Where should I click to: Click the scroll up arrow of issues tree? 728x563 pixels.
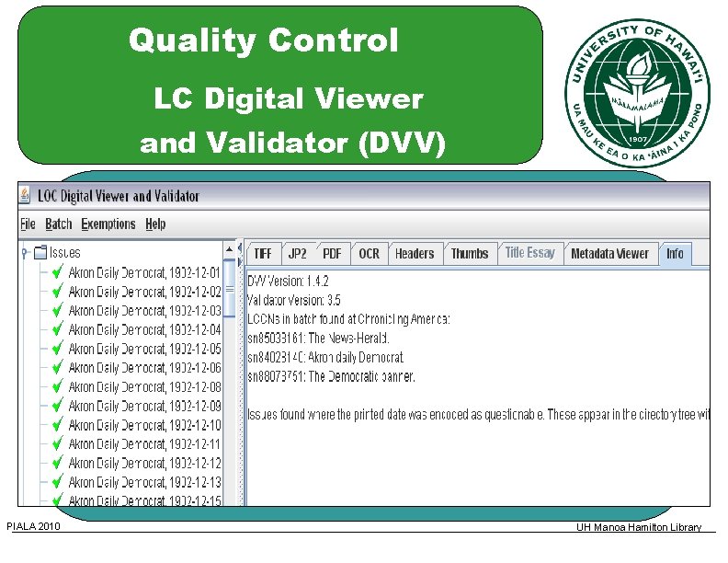pos(230,249)
